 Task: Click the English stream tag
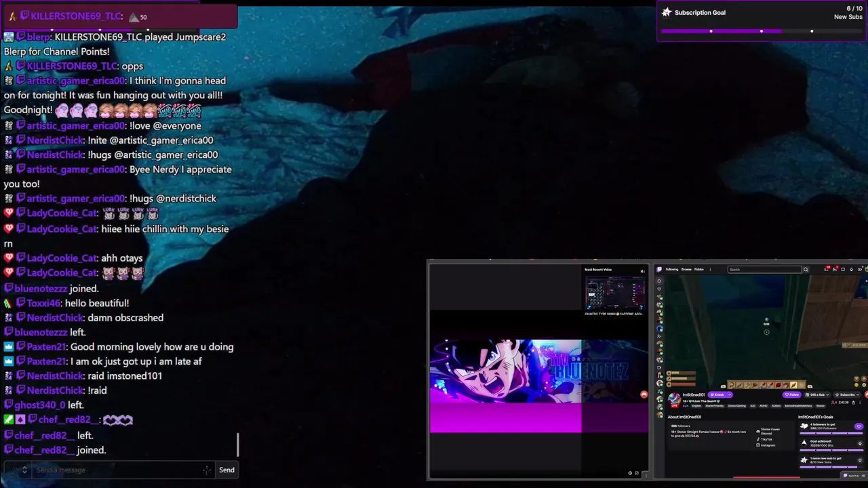696,406
